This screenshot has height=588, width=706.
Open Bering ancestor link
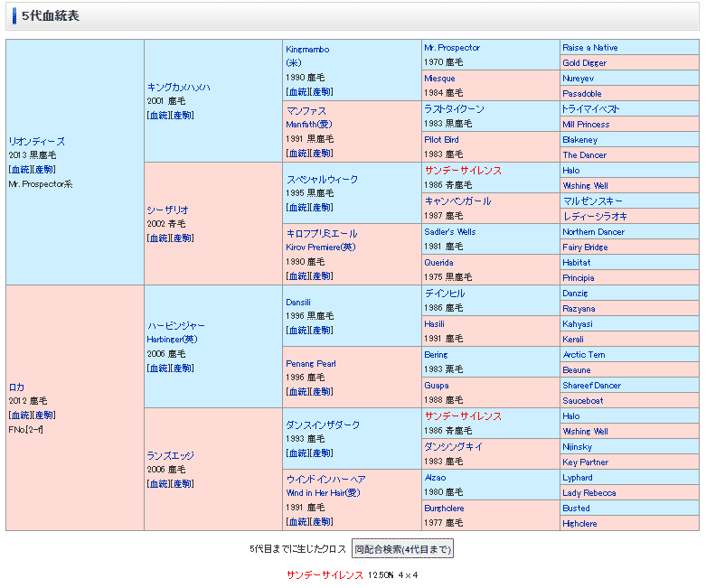pyautogui.click(x=436, y=354)
